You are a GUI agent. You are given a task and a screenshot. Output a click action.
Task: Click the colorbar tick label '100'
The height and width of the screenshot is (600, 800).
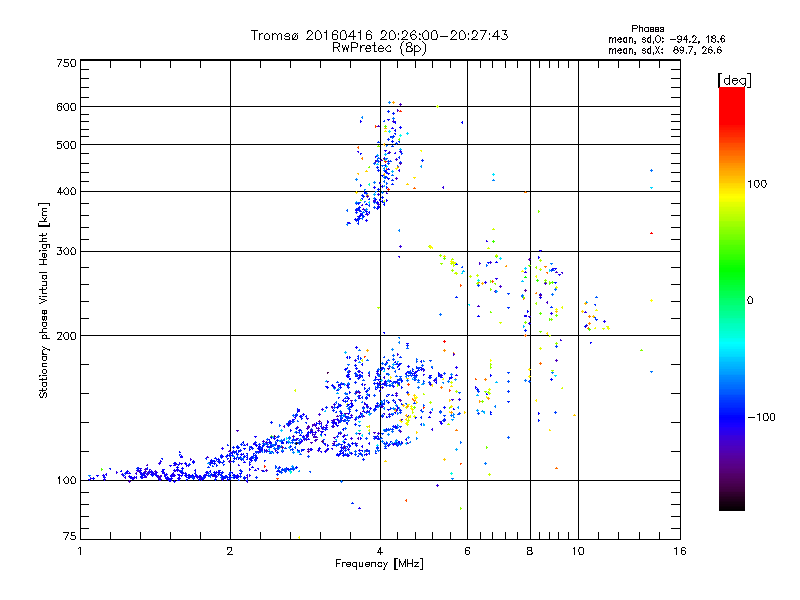pos(757,184)
